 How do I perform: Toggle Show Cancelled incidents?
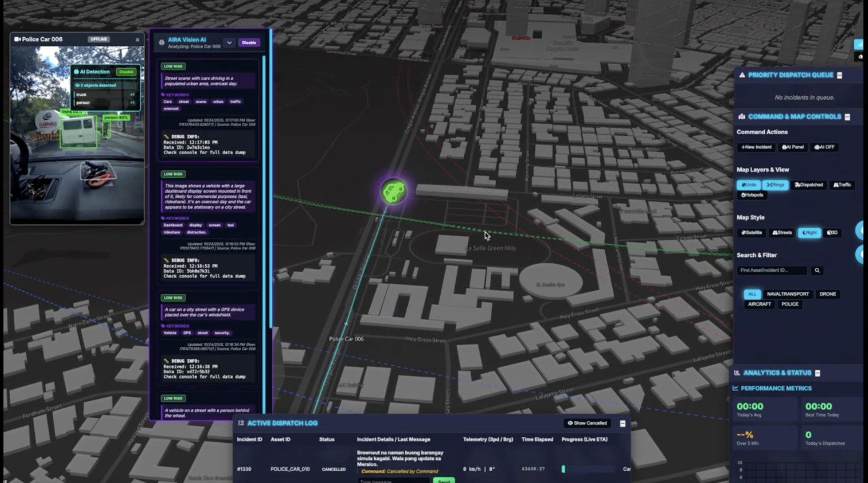[587, 423]
